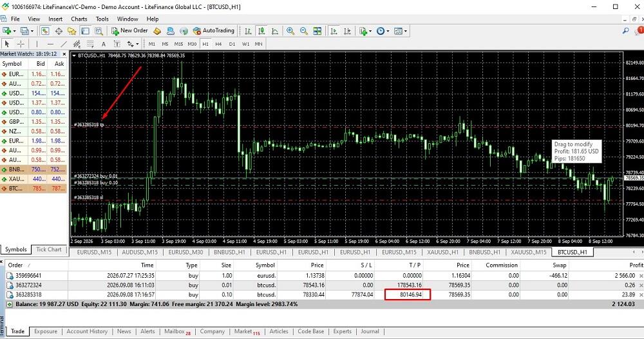Viewport: 644px width, 339px height.
Task: Tile chart windows using grid icon
Action: 317,31
